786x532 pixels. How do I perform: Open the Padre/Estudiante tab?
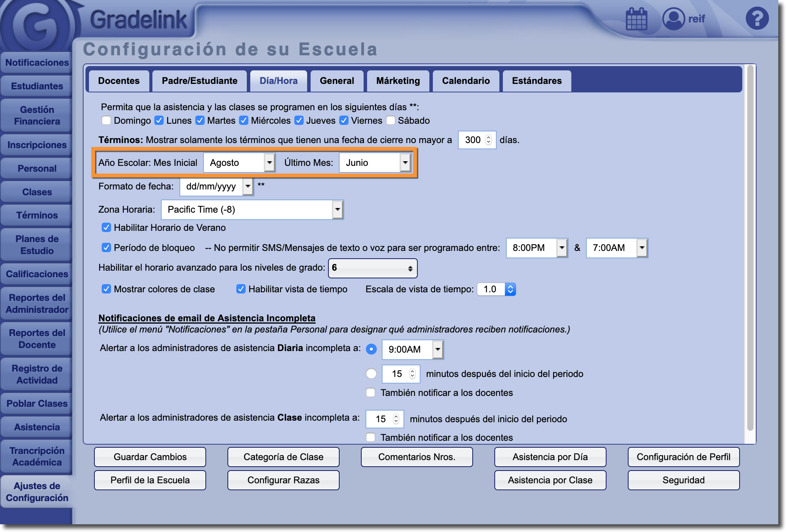point(200,81)
